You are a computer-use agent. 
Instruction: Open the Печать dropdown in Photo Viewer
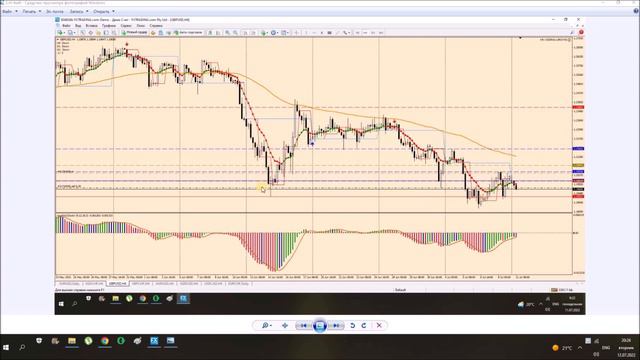pos(31,11)
